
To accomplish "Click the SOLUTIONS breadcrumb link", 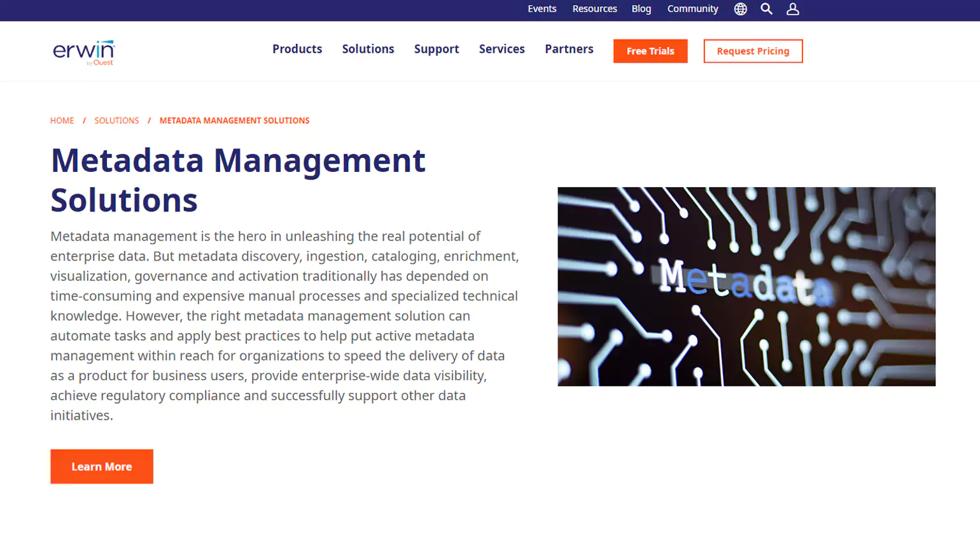I will pos(116,120).
